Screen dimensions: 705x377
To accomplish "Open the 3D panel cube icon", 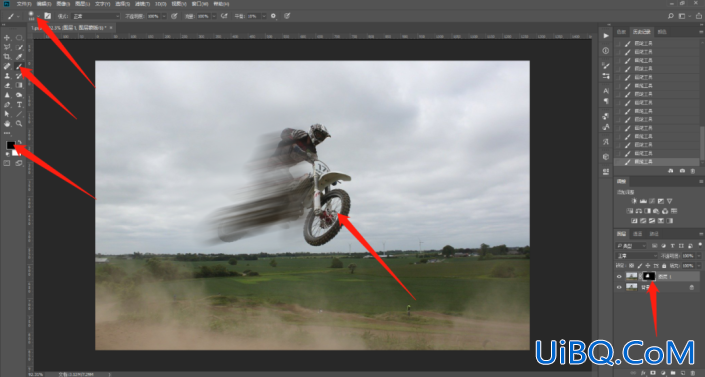I will pos(606,157).
